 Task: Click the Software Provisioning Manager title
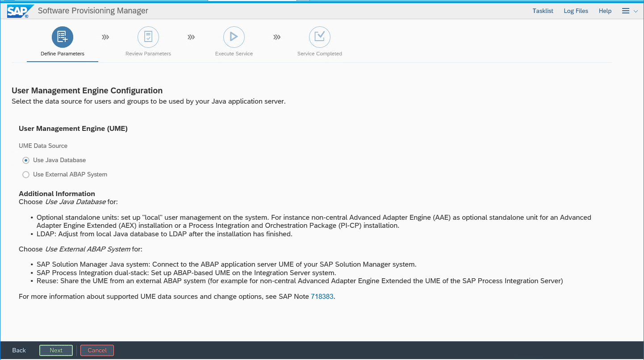pyautogui.click(x=93, y=11)
